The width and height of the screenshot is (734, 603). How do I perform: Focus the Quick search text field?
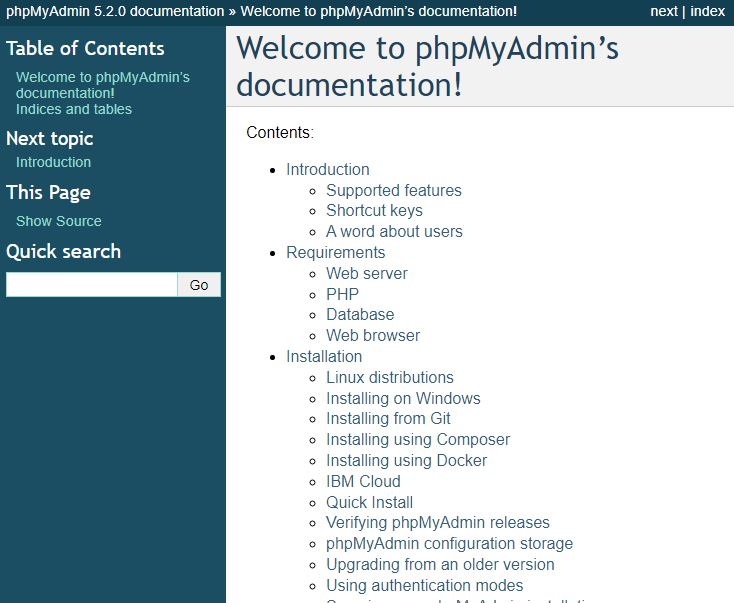pyautogui.click(x=92, y=285)
